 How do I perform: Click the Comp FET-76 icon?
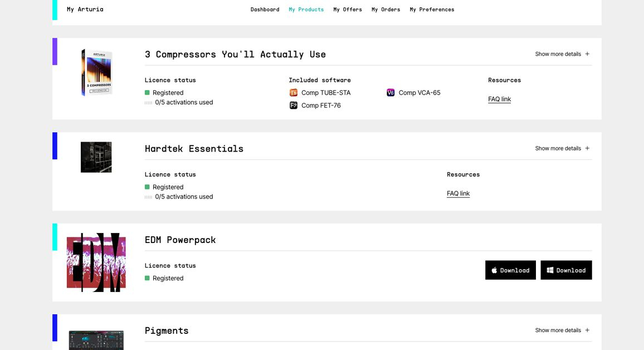(294, 105)
